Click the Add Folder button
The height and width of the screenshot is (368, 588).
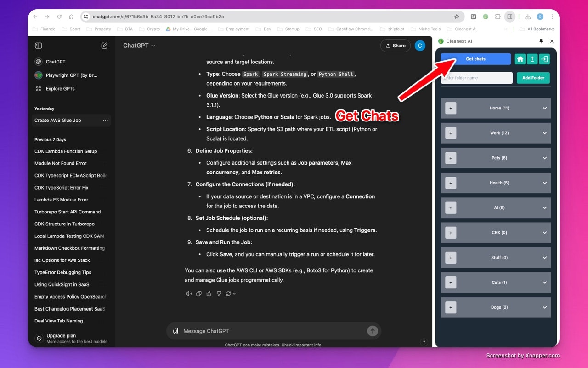click(533, 78)
